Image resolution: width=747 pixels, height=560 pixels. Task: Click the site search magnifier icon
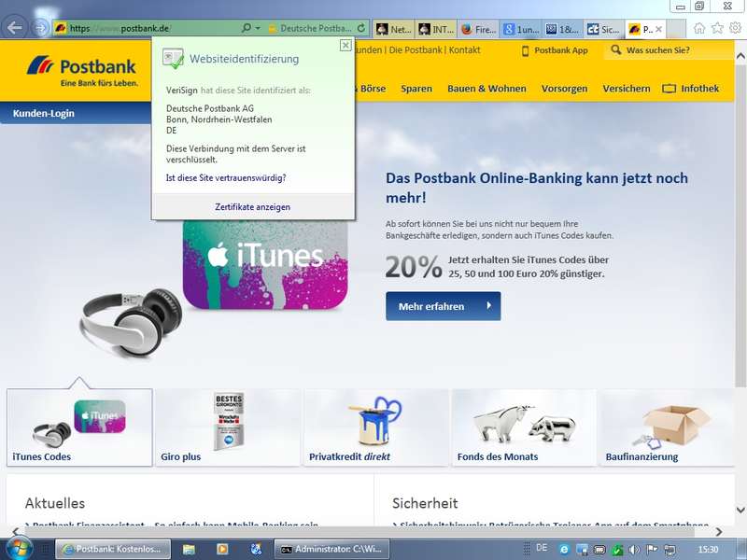[616, 50]
